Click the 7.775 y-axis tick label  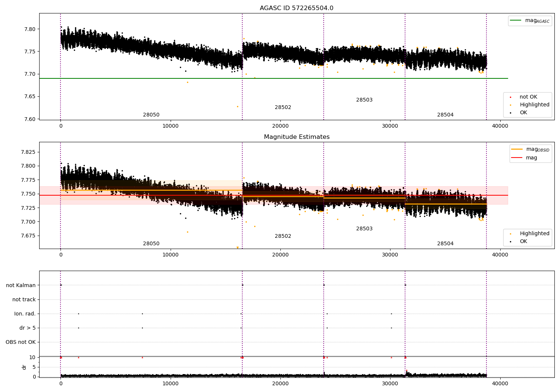[28, 180]
